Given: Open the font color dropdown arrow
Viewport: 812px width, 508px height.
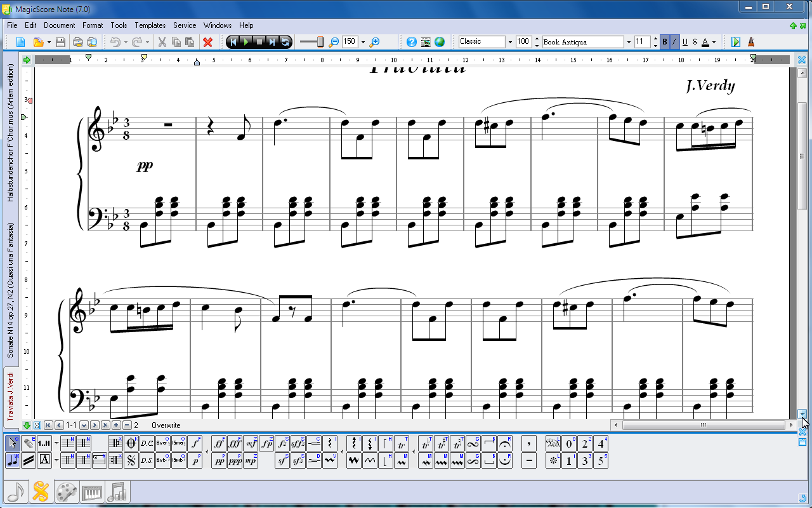Looking at the screenshot, I should point(714,42).
